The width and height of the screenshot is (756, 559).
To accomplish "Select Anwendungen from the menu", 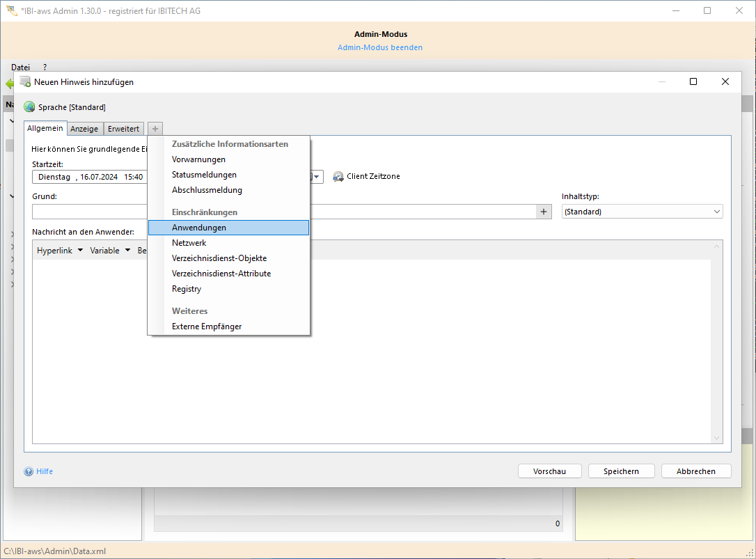I will (x=199, y=228).
